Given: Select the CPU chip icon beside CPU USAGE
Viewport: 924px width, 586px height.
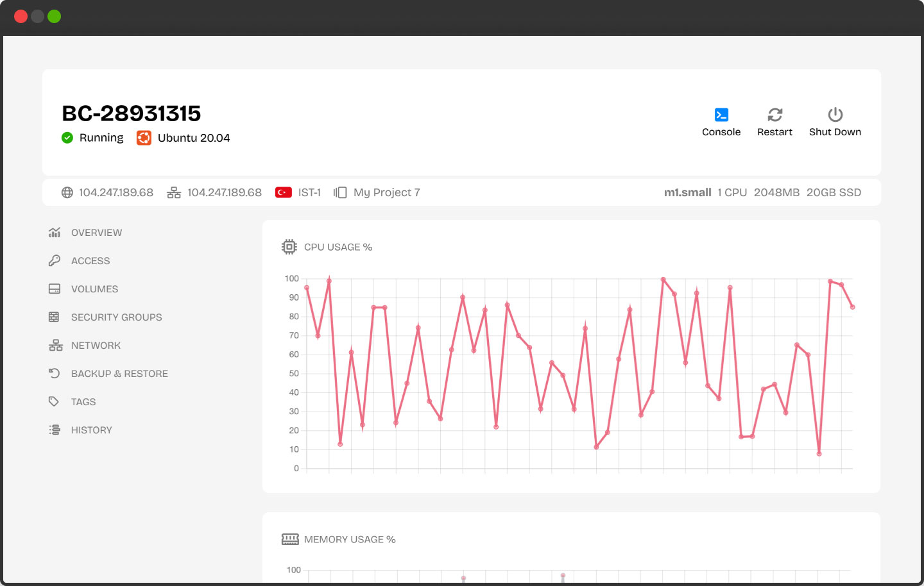Looking at the screenshot, I should coord(289,246).
